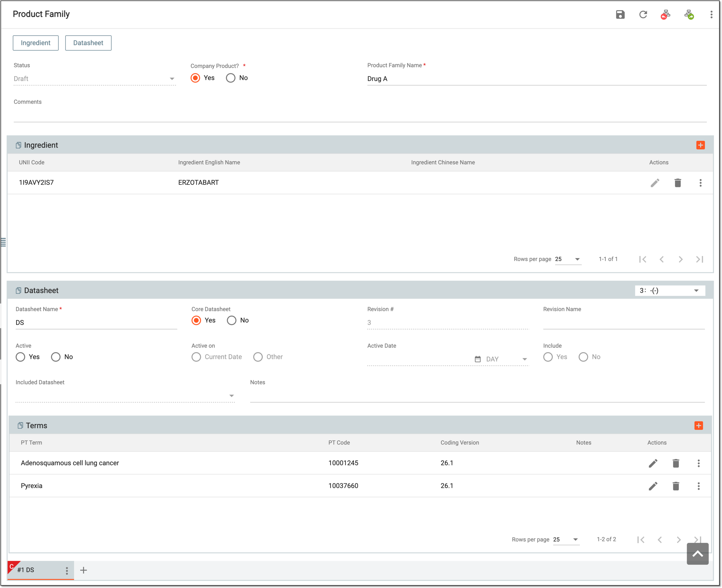Choose Current Date for Active on
The height and width of the screenshot is (588, 722).
[x=196, y=357]
